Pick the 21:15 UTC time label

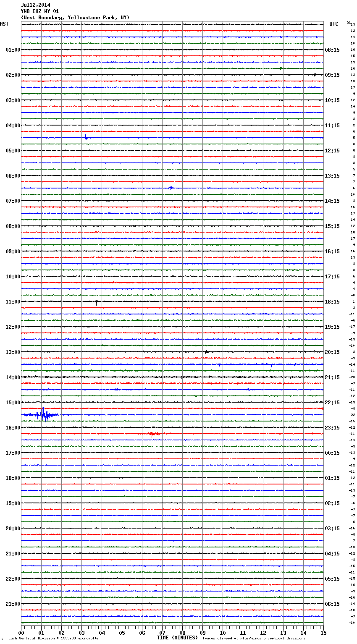coord(332,377)
